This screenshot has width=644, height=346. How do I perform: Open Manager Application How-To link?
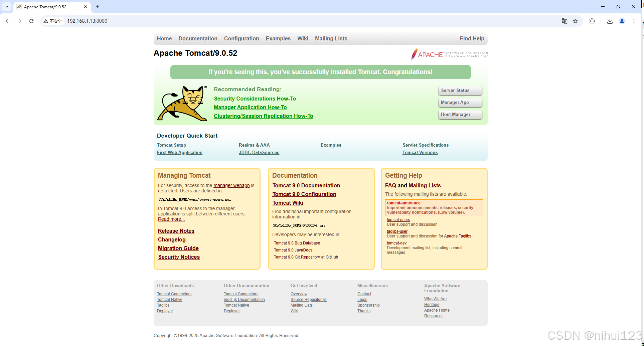coord(250,108)
